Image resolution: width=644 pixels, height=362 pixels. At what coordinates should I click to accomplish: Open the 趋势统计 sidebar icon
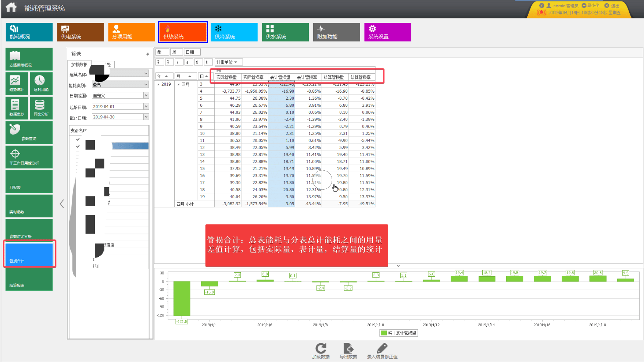[x=17, y=83]
